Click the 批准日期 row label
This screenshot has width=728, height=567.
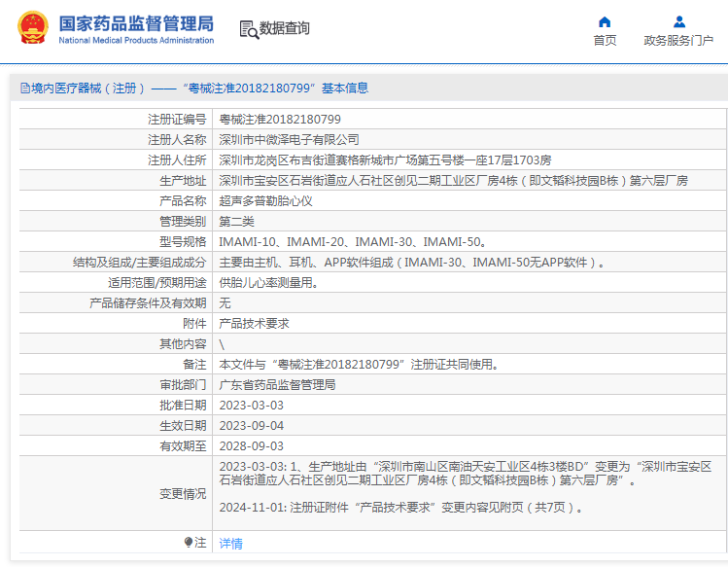coord(183,406)
